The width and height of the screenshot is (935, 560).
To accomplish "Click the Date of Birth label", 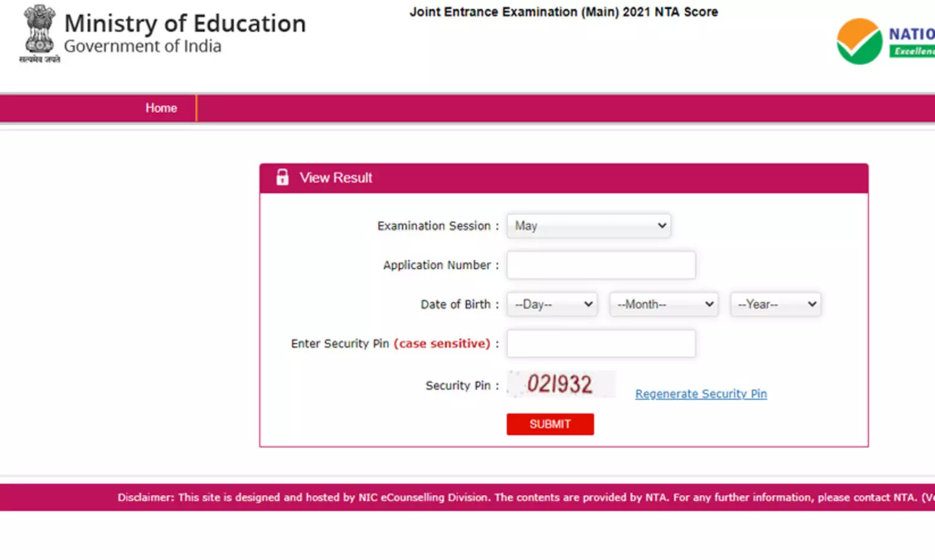I will pyautogui.click(x=456, y=305).
